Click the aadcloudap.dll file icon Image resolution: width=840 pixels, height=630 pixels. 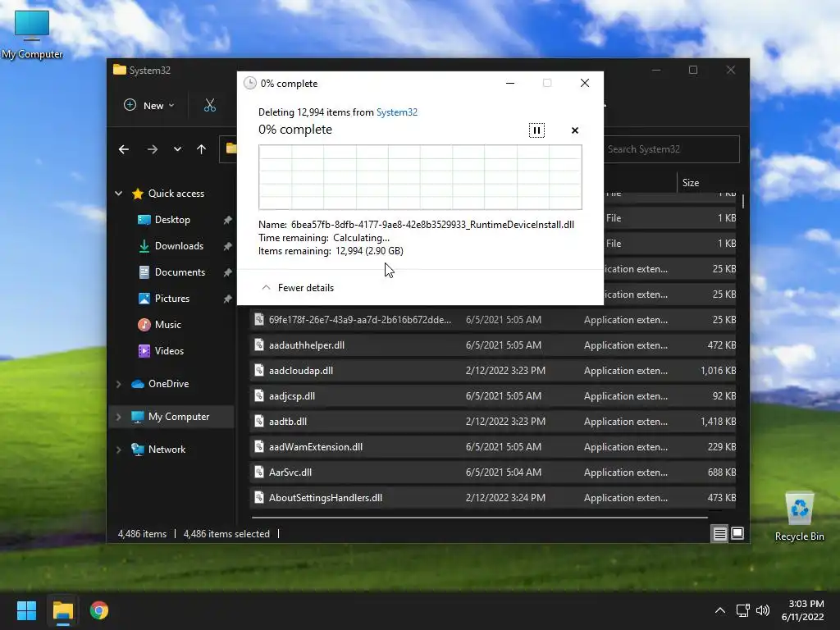pyautogui.click(x=259, y=371)
